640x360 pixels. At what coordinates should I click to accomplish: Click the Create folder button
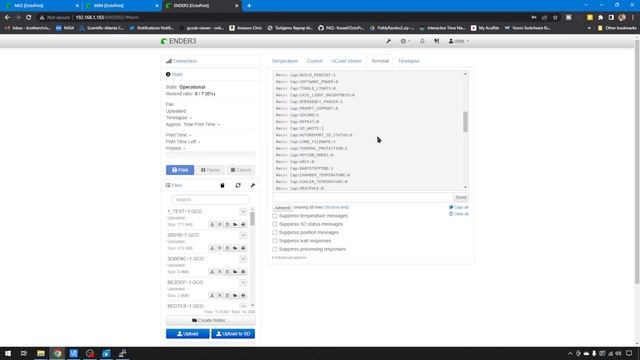[211, 320]
